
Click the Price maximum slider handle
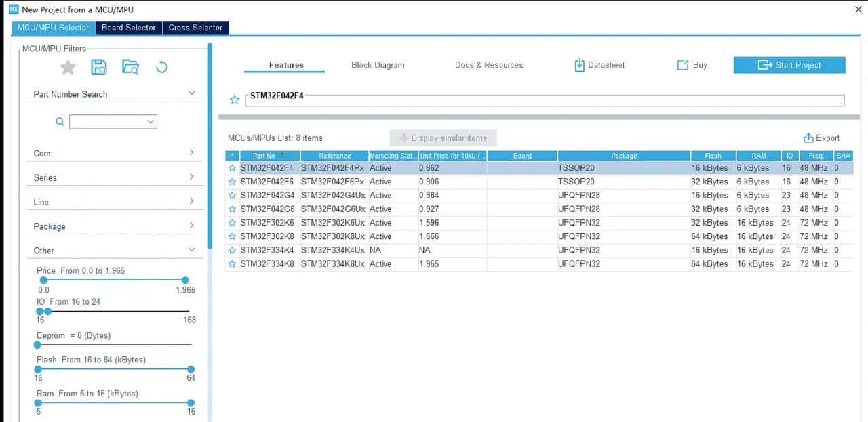tap(185, 280)
